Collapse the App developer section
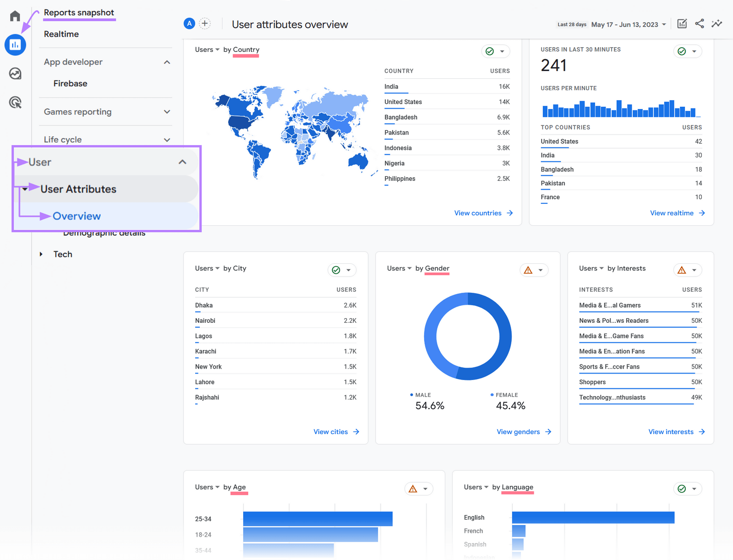733x560 pixels. [167, 62]
